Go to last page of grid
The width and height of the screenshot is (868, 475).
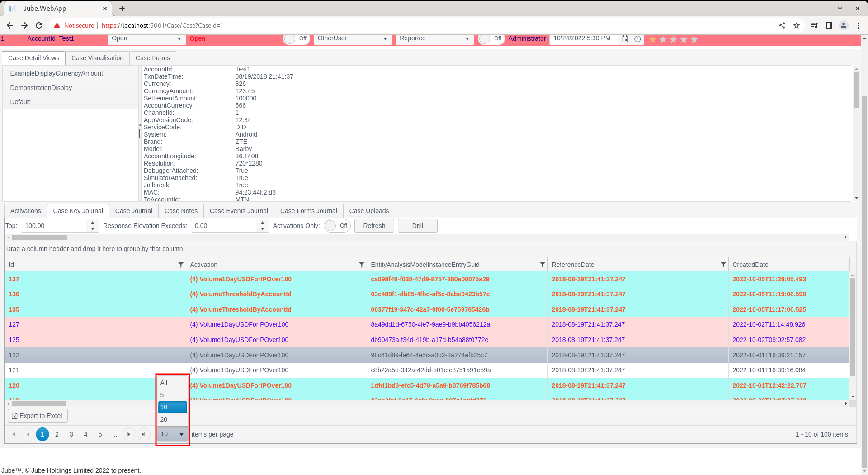[143, 434]
